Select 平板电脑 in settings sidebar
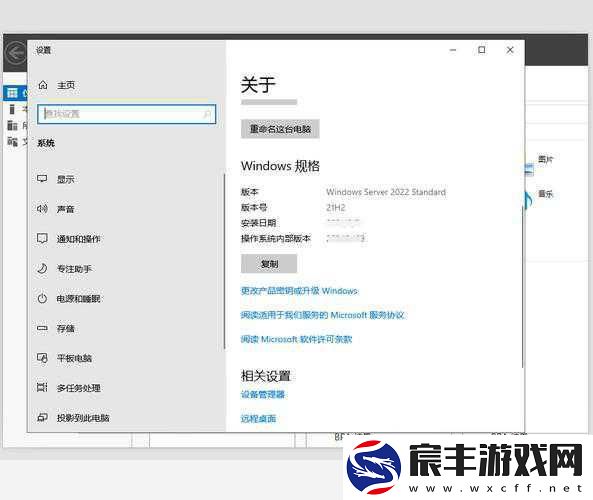The height and width of the screenshot is (500, 593). coord(74,358)
